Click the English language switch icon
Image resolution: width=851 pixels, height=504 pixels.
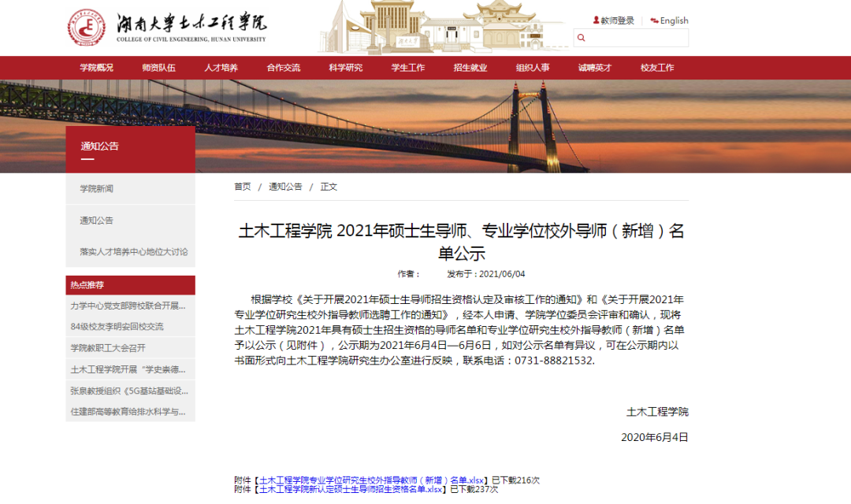click(x=655, y=20)
